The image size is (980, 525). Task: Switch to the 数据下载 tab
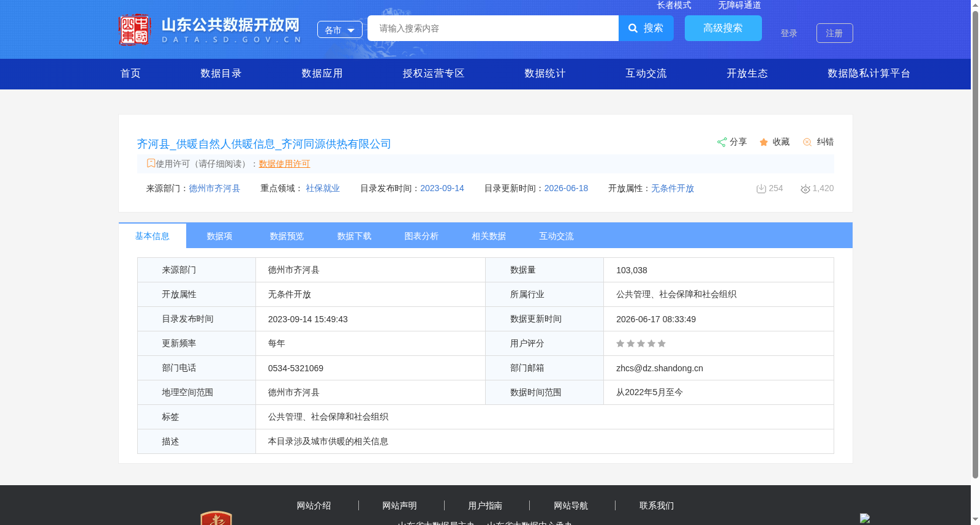coord(355,236)
